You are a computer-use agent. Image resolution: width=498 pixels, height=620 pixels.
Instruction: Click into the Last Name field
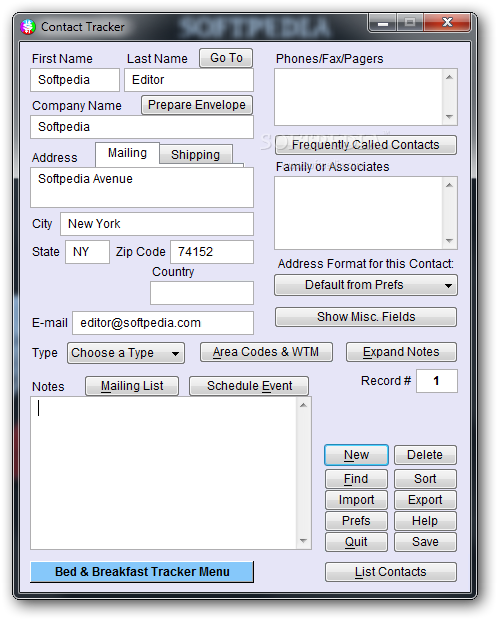point(189,80)
